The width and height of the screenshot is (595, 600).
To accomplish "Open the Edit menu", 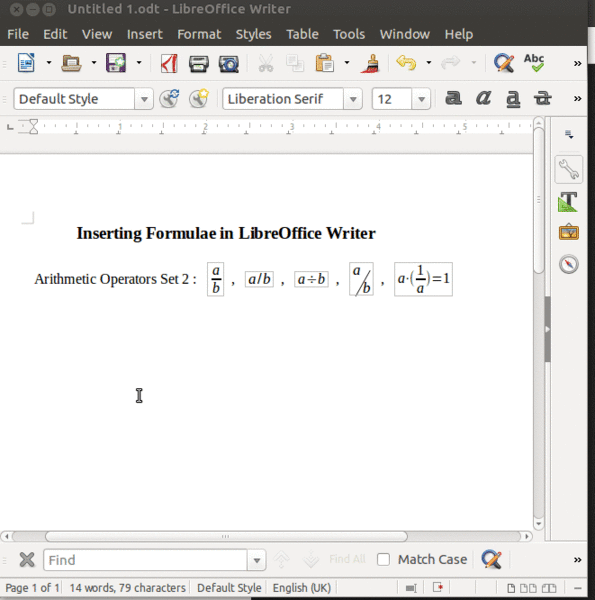I will (x=55, y=34).
